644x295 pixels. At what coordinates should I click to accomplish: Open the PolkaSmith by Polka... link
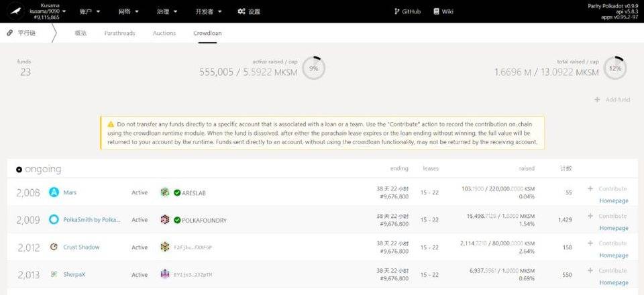pyautogui.click(x=92, y=220)
